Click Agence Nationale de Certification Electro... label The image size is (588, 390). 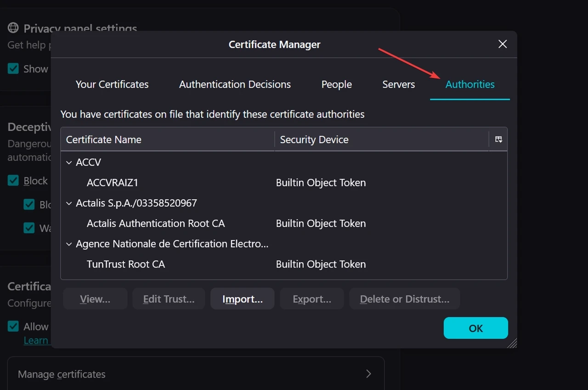click(x=172, y=244)
